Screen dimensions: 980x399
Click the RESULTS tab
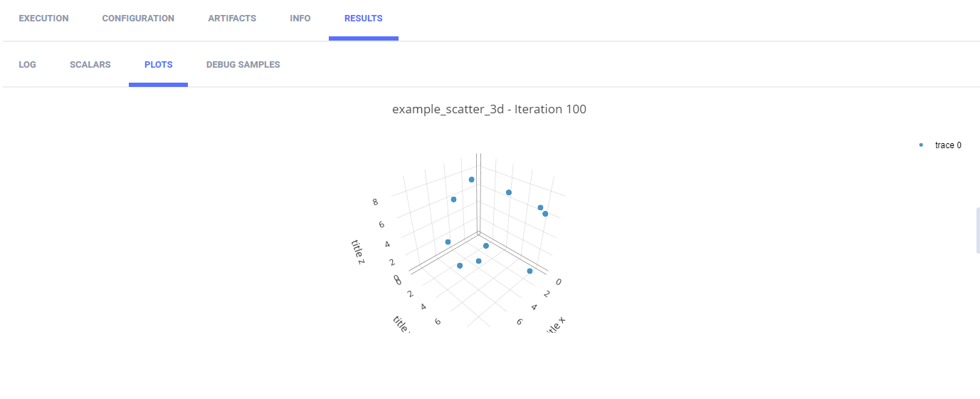tap(363, 19)
